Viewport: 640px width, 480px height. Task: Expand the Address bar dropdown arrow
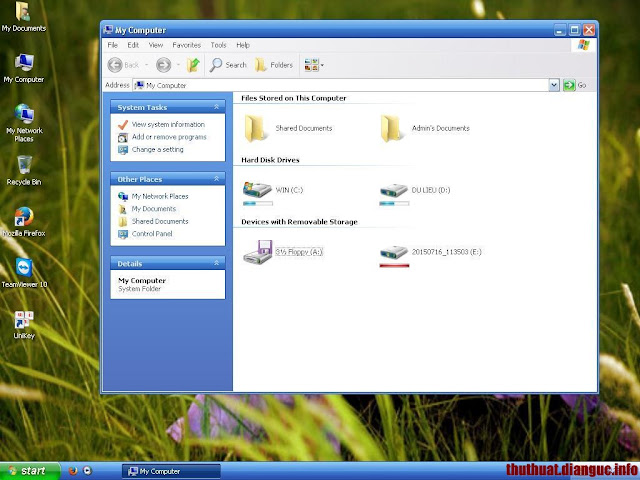(553, 85)
